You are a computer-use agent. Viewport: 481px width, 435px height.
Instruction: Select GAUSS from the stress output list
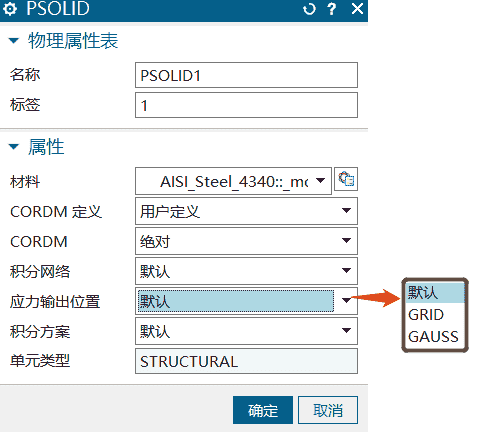click(x=434, y=337)
